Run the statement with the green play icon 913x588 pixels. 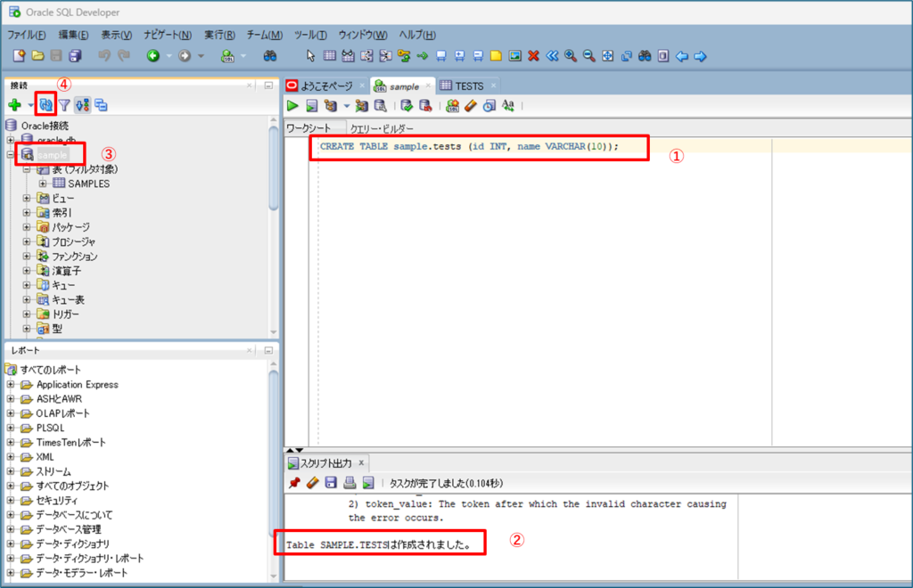tap(292, 106)
